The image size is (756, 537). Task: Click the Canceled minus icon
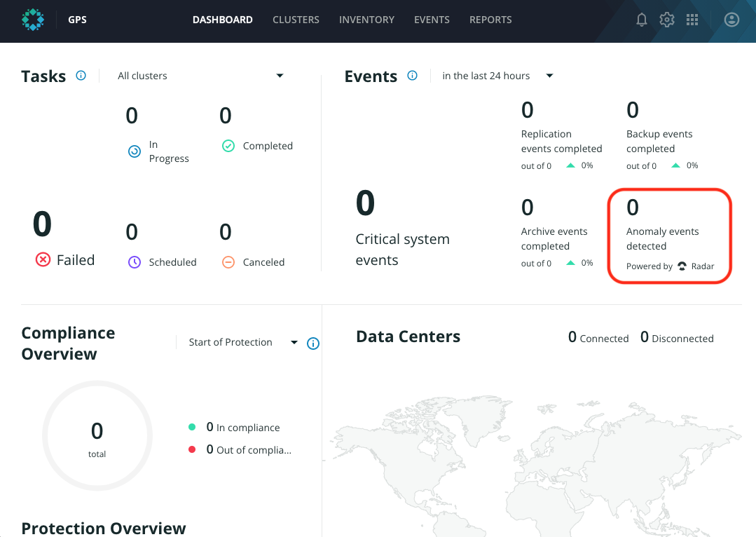(x=228, y=262)
